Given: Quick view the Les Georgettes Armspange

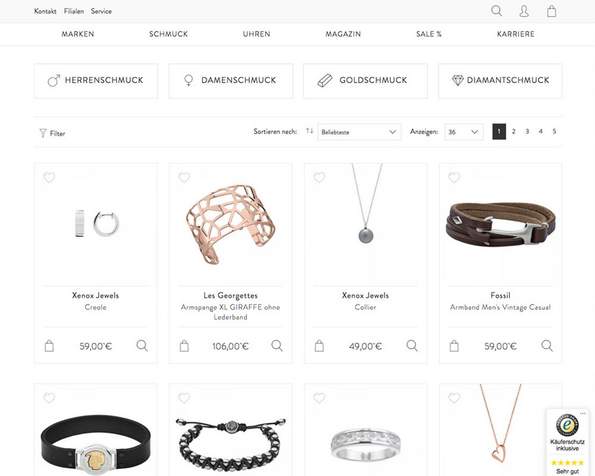Looking at the screenshot, I should (x=277, y=345).
